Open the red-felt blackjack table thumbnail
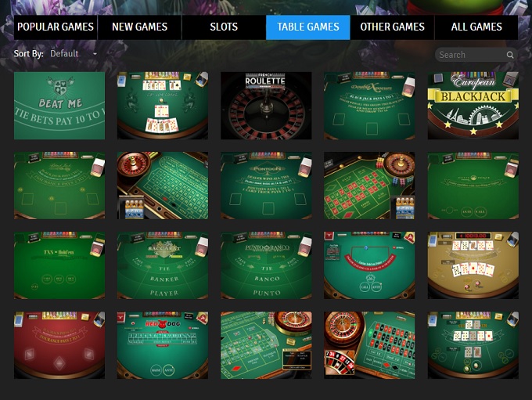The height and width of the screenshot is (400, 532). tap(59, 345)
